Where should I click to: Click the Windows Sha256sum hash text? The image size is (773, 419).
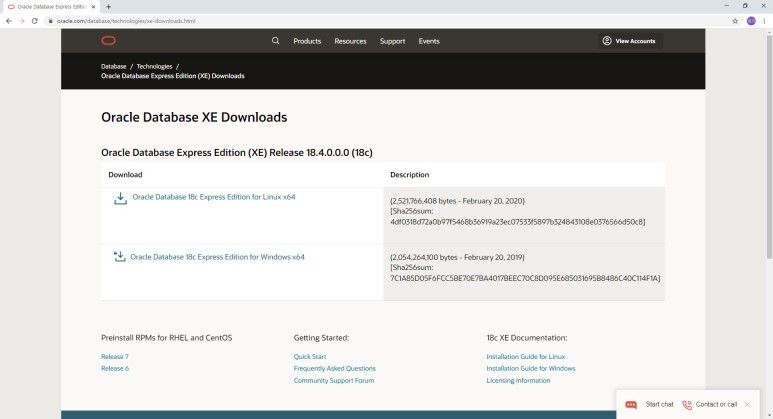tap(525, 278)
